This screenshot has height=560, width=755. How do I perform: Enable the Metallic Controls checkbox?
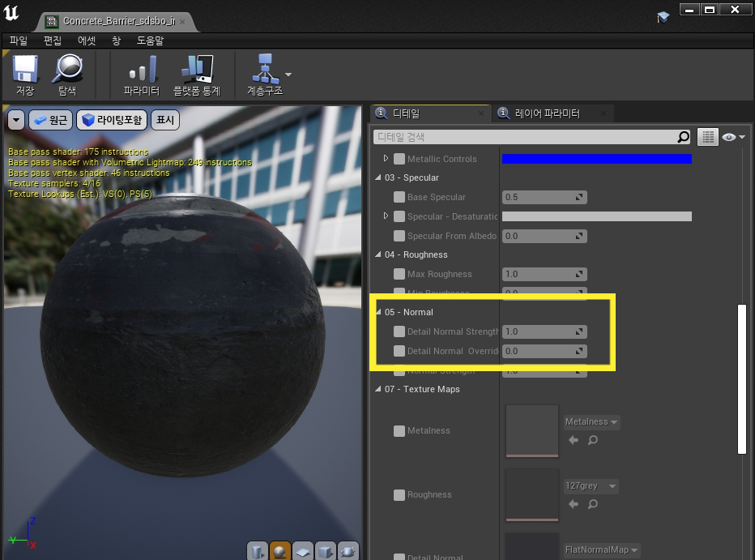pos(399,158)
